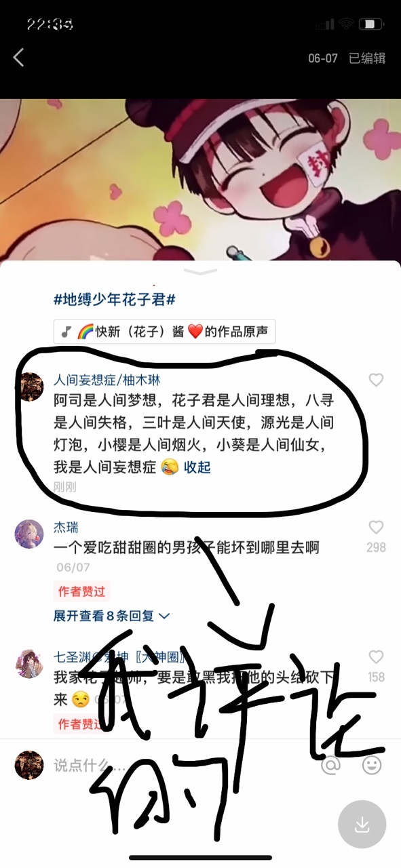Tap the back arrow icon
401x868 pixels.
point(18,58)
